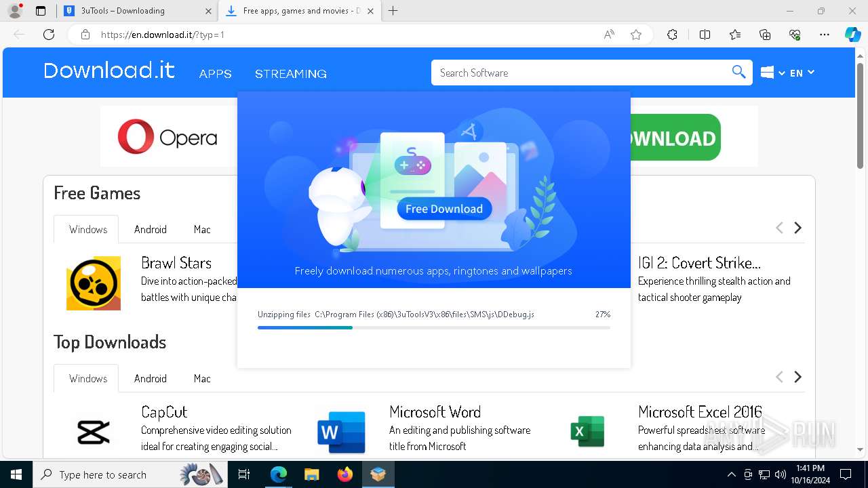Open the CapCut title link
Image resolution: width=868 pixels, height=488 pixels.
tap(164, 412)
